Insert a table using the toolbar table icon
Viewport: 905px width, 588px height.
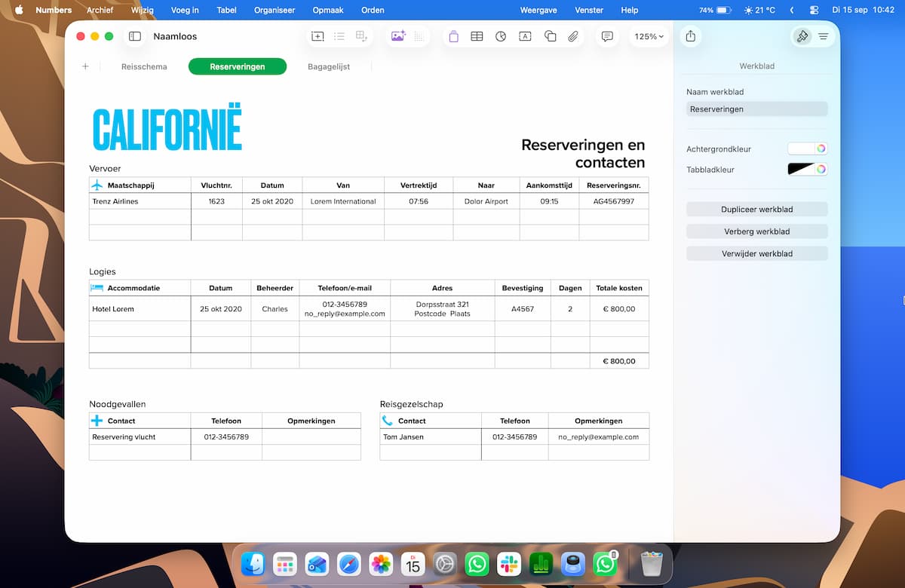pos(477,36)
